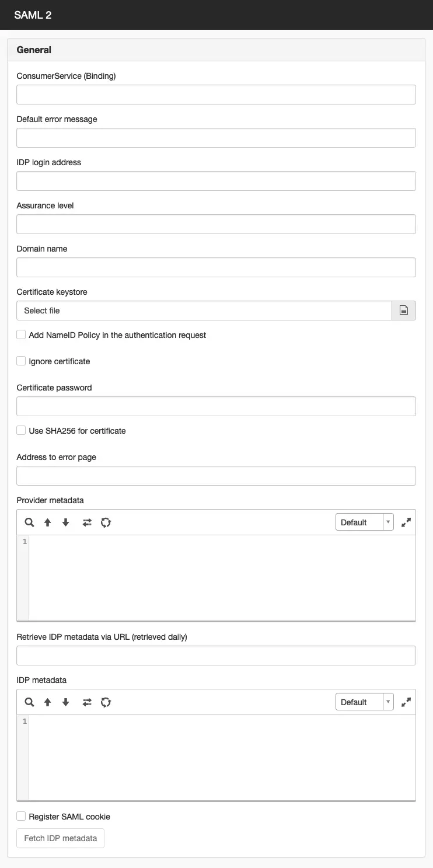Expand IDP metadata editor to fullscreen
Image resolution: width=433 pixels, height=868 pixels.
pos(406,702)
